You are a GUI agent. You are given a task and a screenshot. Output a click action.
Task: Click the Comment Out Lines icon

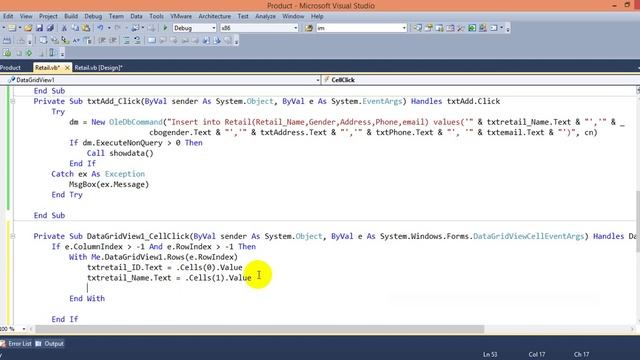tap(127, 40)
